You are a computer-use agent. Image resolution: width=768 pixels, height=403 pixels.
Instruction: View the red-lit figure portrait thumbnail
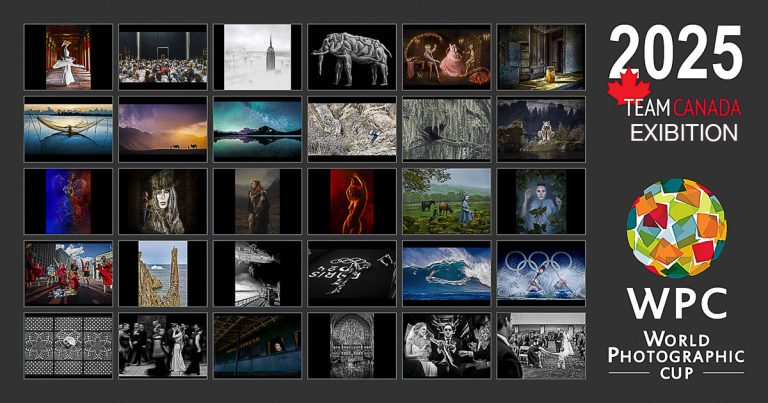tap(351, 201)
